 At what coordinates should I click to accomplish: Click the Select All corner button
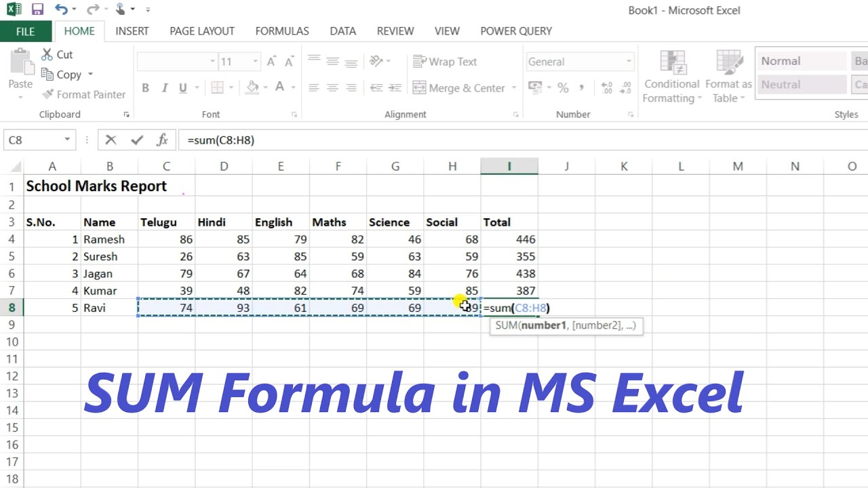click(x=12, y=166)
